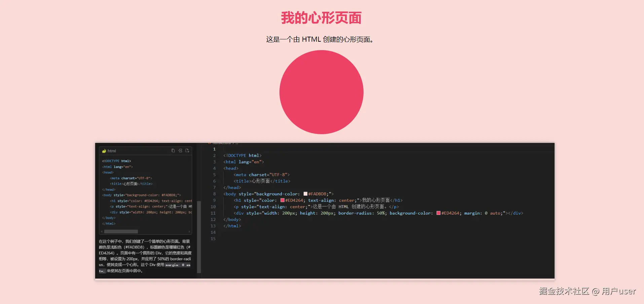Click the pink circle shape in the page preview
Viewport: 644px width, 304px height.
pyautogui.click(x=321, y=92)
